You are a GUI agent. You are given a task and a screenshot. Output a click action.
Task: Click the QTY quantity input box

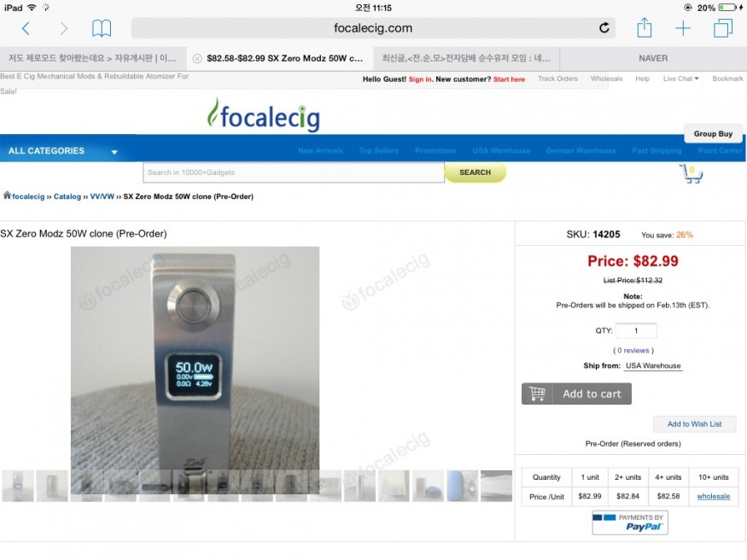click(x=636, y=330)
